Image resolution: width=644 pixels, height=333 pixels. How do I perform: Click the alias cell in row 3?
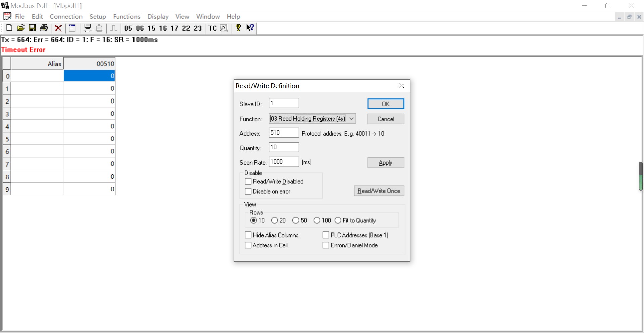pyautogui.click(x=37, y=114)
